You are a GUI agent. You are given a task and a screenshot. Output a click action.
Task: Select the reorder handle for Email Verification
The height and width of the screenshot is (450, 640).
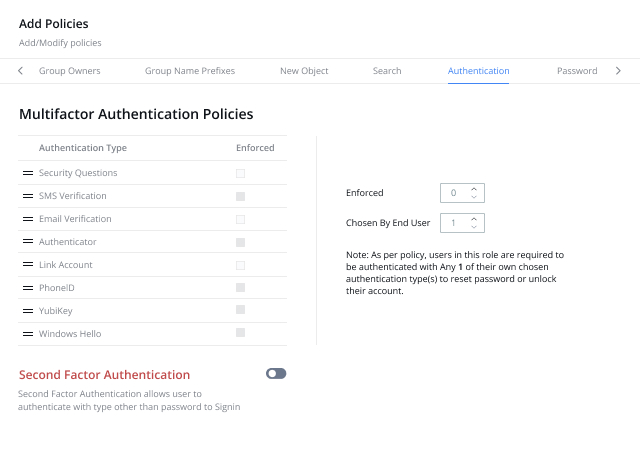click(x=28, y=219)
